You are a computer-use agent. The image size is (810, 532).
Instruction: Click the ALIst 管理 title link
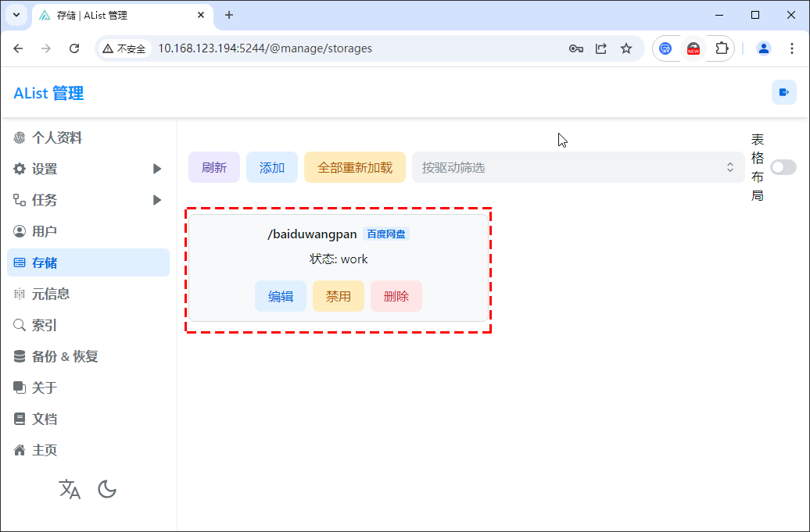[48, 94]
